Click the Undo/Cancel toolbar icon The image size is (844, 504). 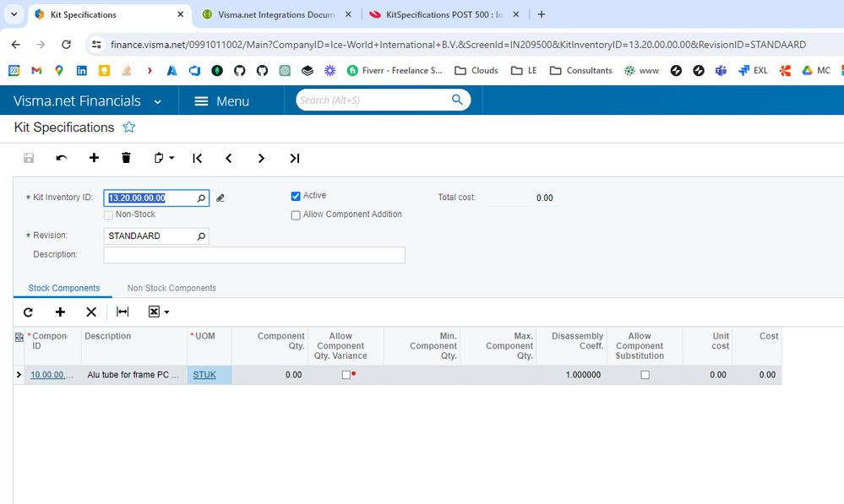click(62, 158)
